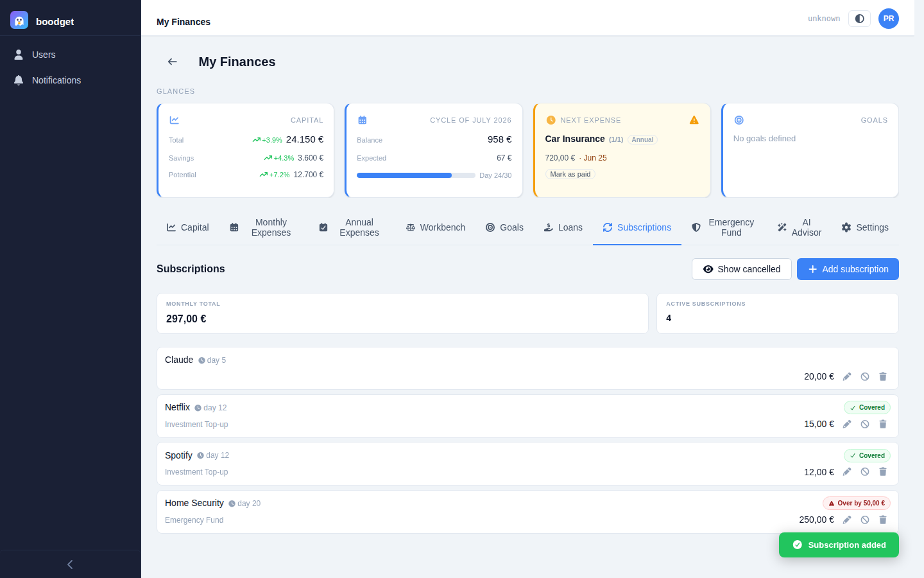
Task: Delete the Home Security subscription
Action: pos(883,520)
